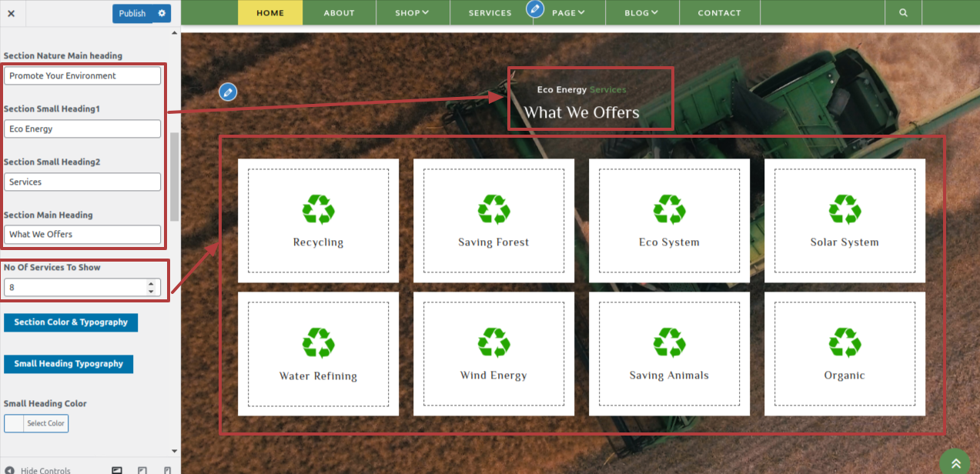Click scroll-to-top double arrow button
The image size is (980, 474).
tap(955, 463)
